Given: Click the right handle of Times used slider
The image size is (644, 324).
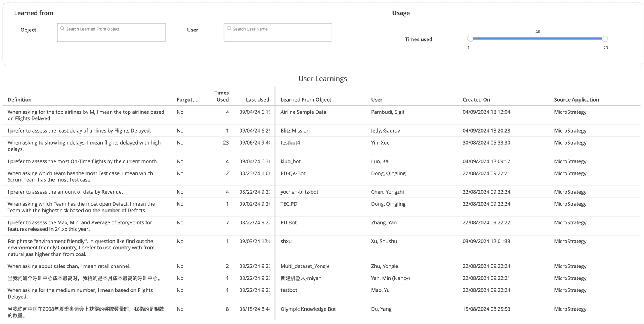Looking at the screenshot, I should [605, 39].
